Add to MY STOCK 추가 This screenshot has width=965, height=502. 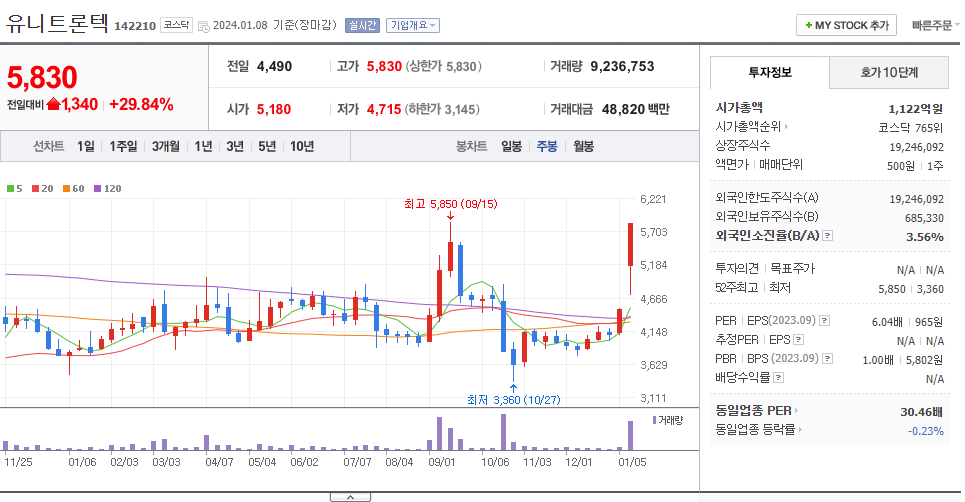tap(846, 25)
